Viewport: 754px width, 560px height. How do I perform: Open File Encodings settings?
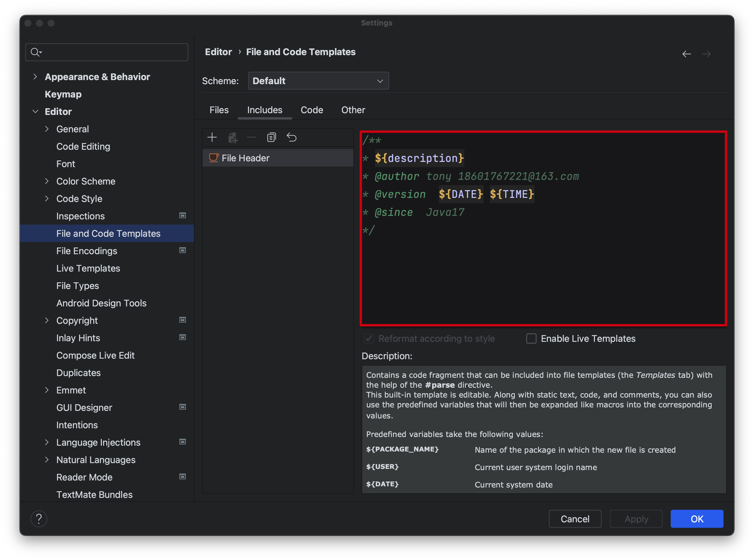tap(86, 251)
